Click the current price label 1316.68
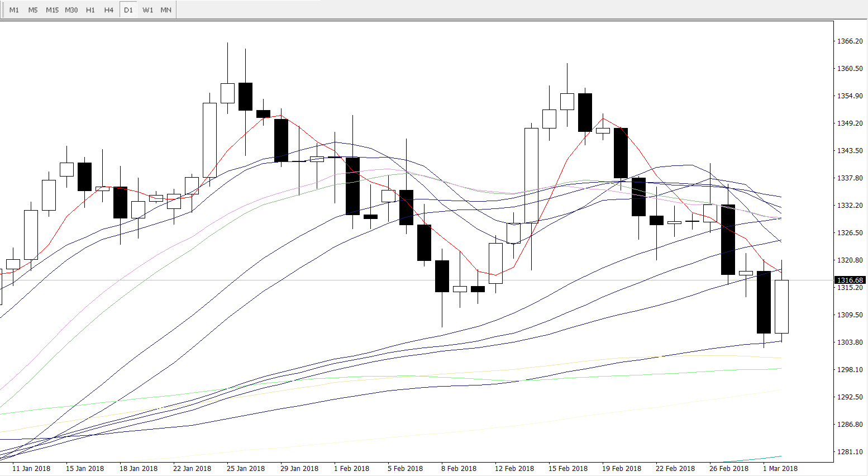 click(850, 280)
